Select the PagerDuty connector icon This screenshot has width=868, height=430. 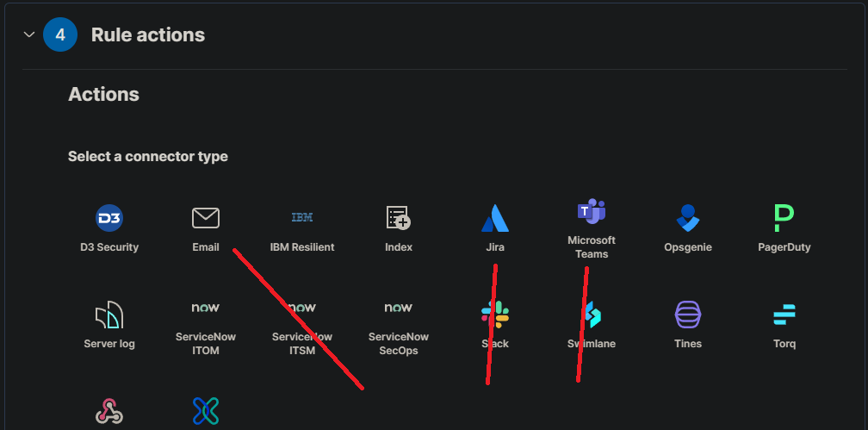point(784,218)
